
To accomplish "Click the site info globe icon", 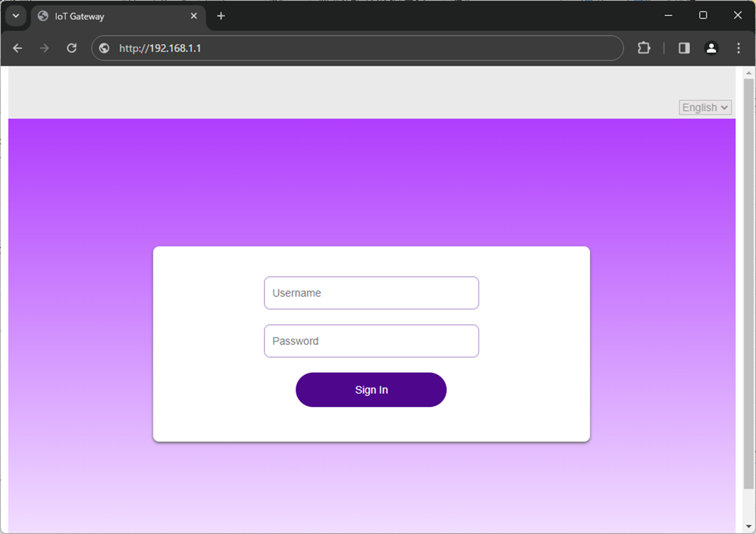I will (x=104, y=49).
